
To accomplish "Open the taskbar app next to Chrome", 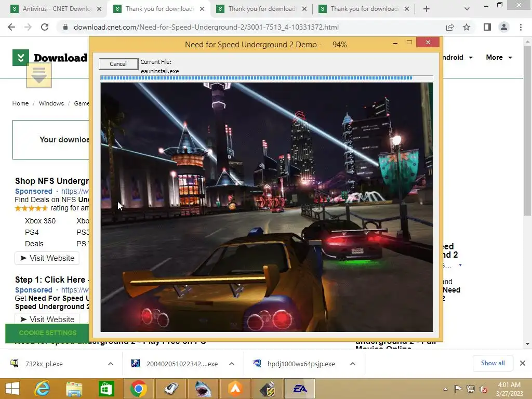I will point(170,389).
